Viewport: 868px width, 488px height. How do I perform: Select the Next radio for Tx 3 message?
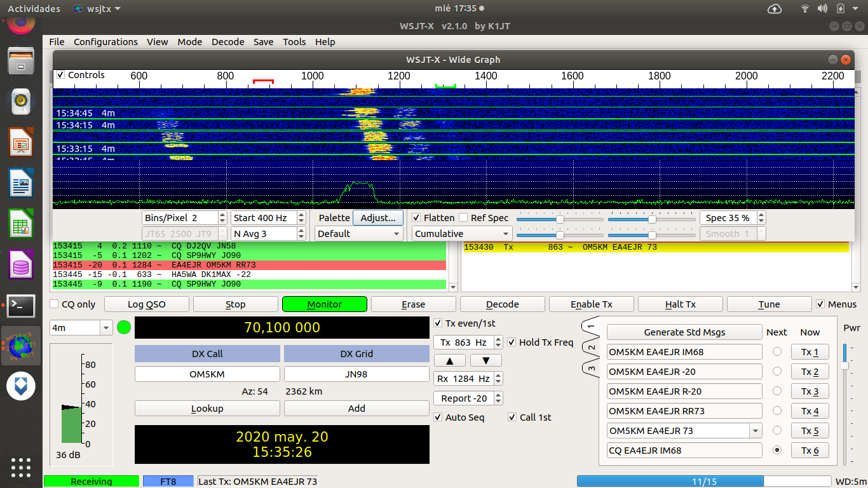point(776,391)
